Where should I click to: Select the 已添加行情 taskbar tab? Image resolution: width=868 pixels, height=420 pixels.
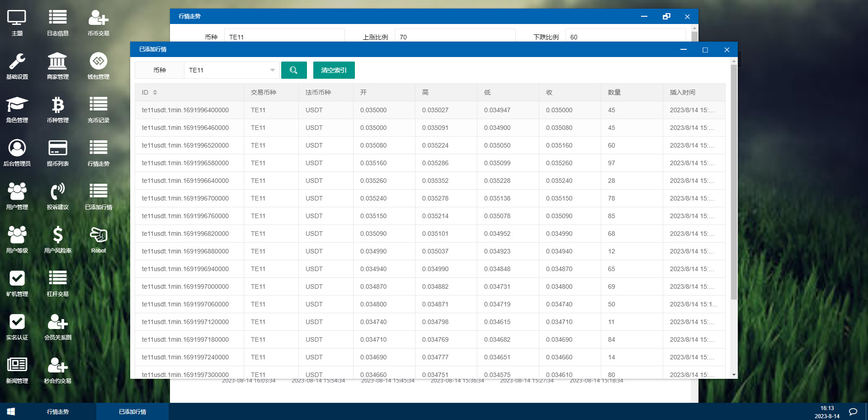(132, 411)
